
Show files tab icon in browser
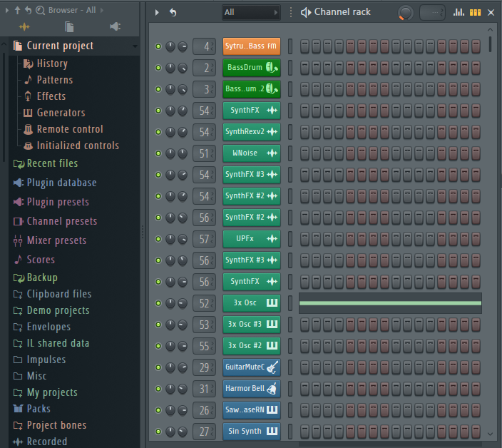point(69,26)
